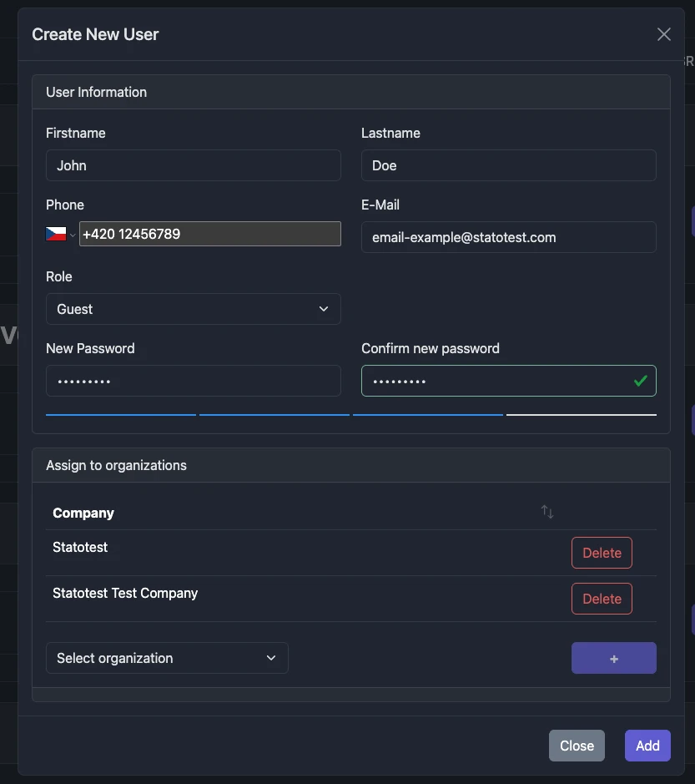The height and width of the screenshot is (784, 695).
Task: Click the Czech flag country selector
Action: click(x=54, y=234)
